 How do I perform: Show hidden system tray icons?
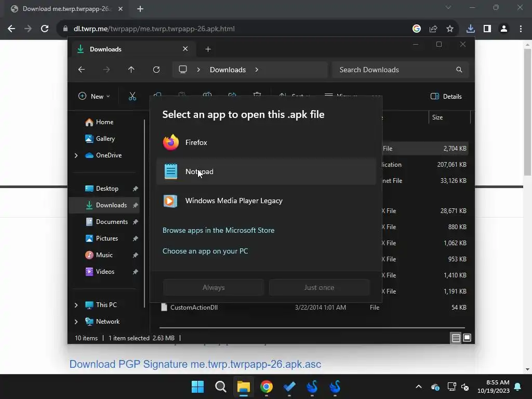pyautogui.click(x=419, y=387)
